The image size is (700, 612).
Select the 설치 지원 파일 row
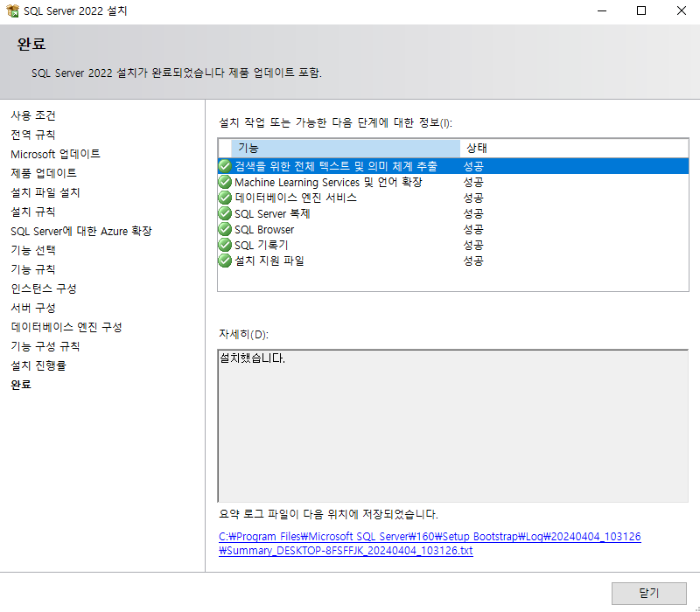tap(453, 261)
